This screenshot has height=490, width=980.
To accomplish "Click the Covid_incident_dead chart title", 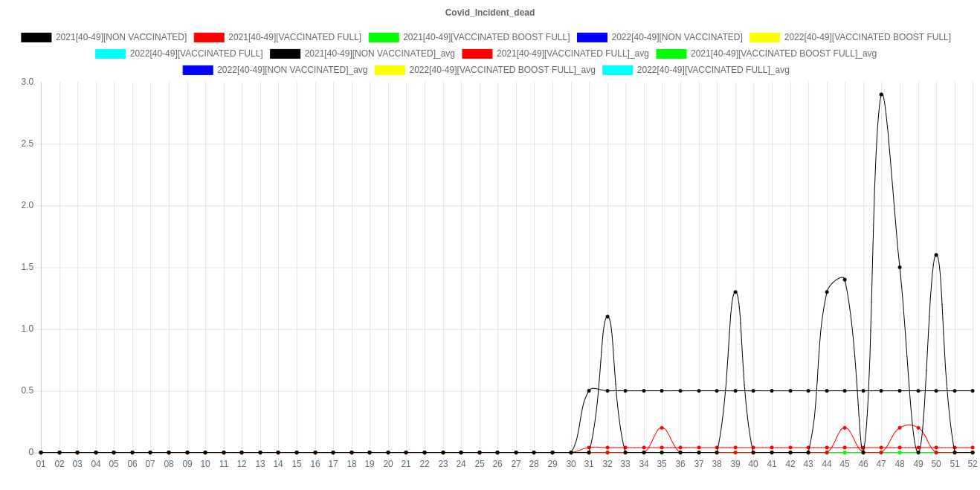I will pos(489,13).
